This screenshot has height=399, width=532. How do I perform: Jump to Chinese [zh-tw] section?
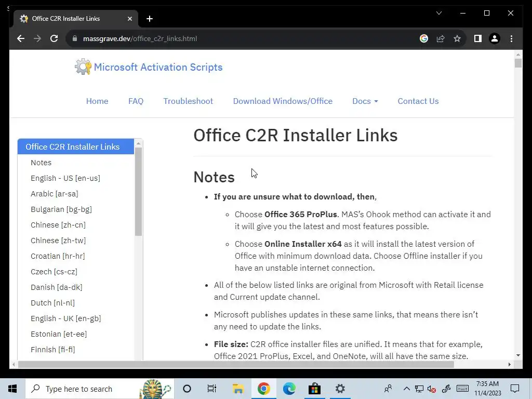[x=58, y=241]
